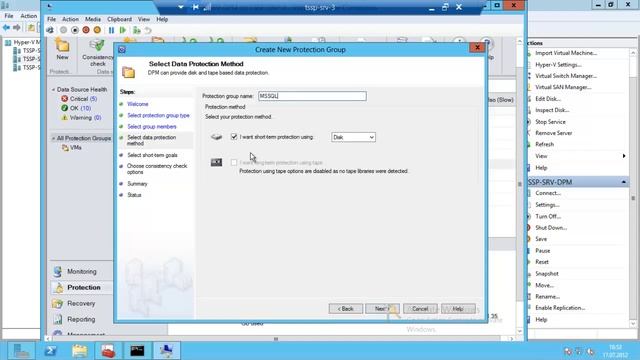Image resolution: width=640 pixels, height=360 pixels.
Task: Open the red toolbox app on taskbar
Action: click(x=108, y=351)
